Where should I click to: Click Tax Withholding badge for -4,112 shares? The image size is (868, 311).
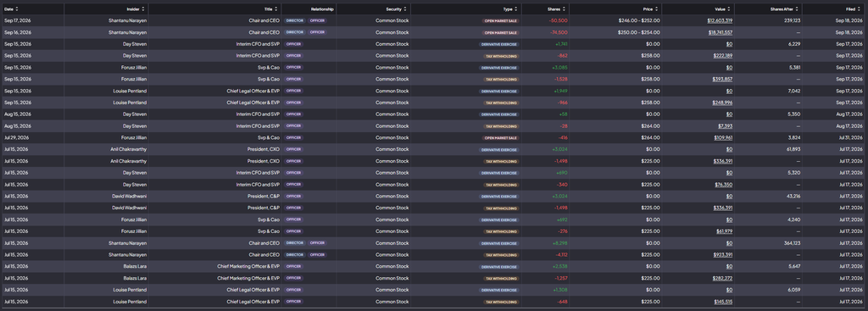(501, 255)
